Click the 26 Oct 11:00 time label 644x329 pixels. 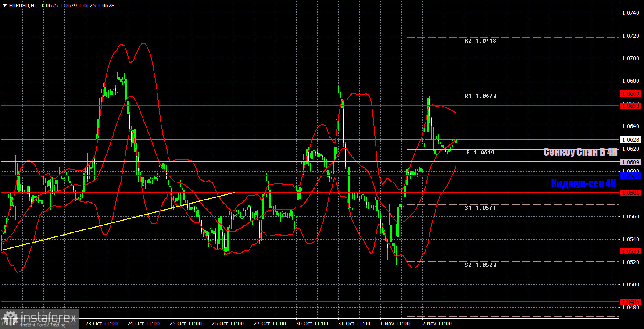pyautogui.click(x=227, y=324)
